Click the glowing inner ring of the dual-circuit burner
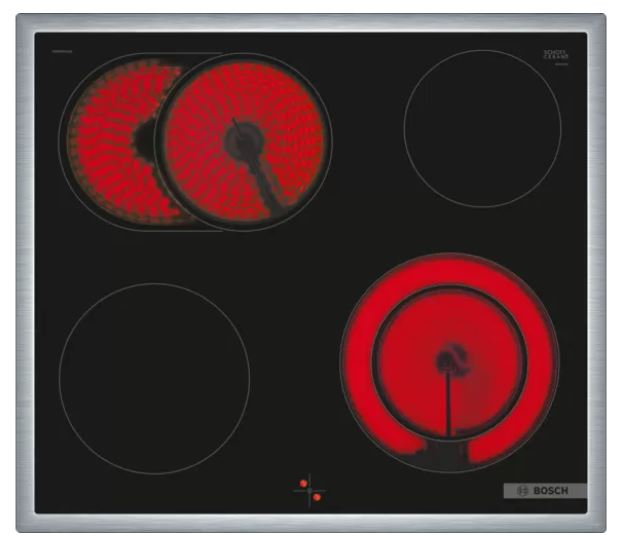 coord(449,363)
